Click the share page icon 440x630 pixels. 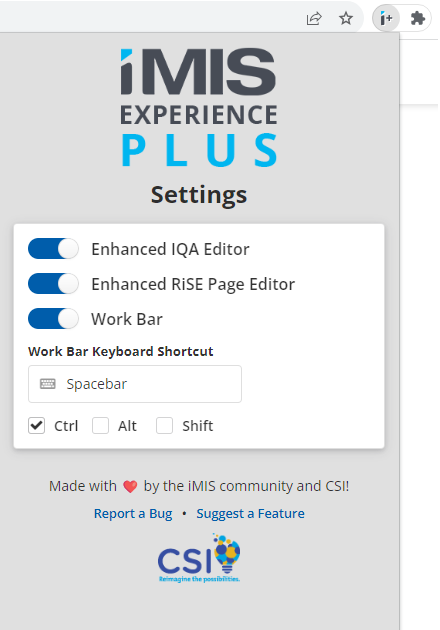(x=314, y=18)
